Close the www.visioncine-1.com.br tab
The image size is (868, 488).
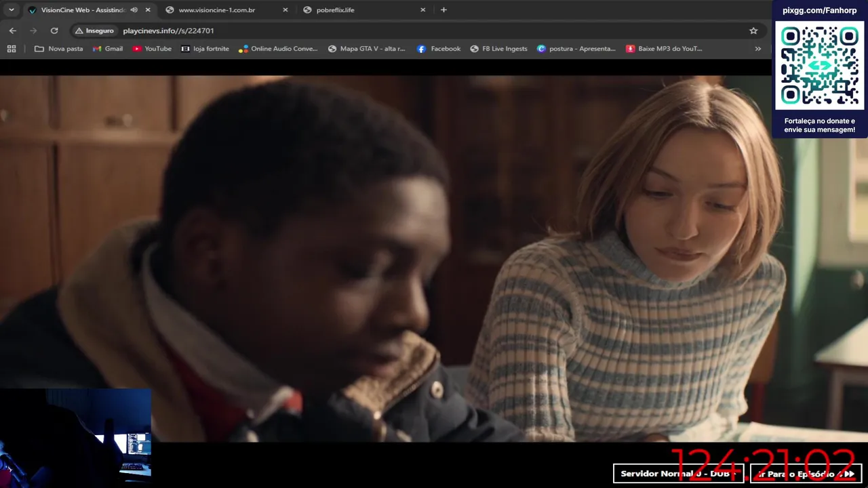285,10
